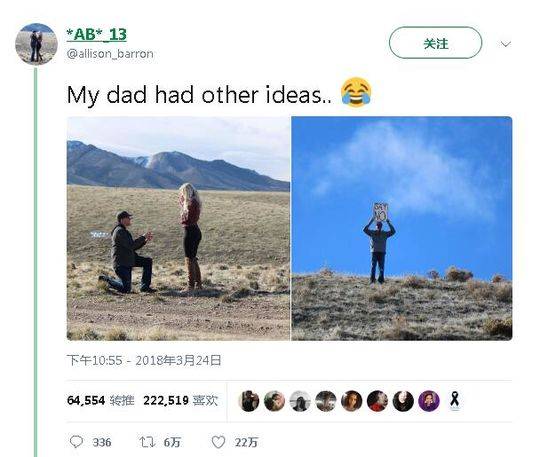Viewport: 540px width, 457px height.
Task: Open the *AB*_13 display name link
Action: (96, 34)
